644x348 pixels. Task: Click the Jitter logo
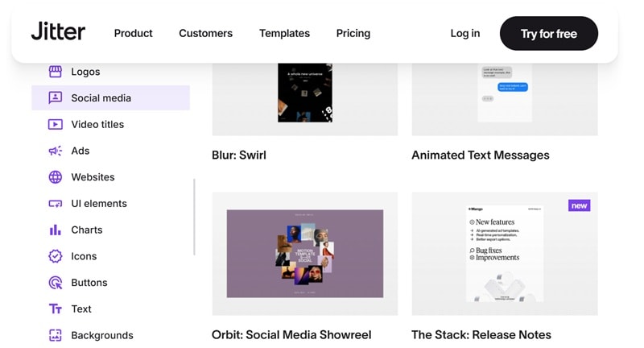pyautogui.click(x=58, y=31)
